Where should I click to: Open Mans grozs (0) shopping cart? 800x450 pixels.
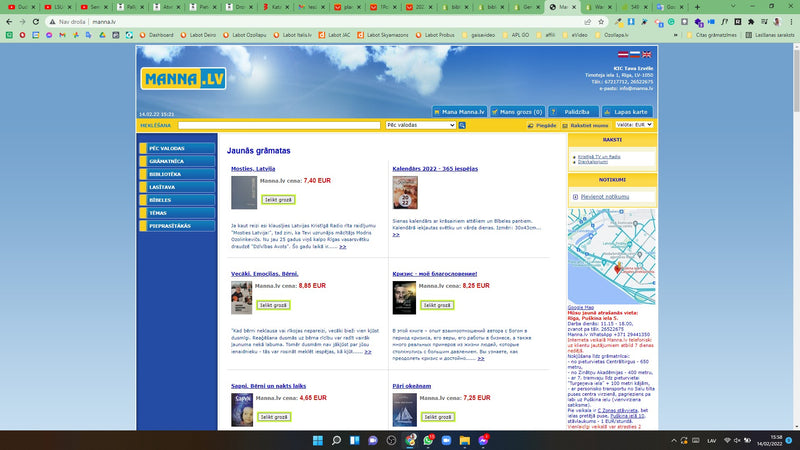point(517,112)
